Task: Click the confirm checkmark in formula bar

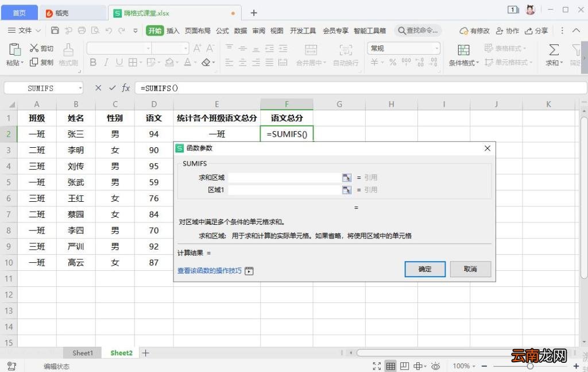Action: [112, 88]
